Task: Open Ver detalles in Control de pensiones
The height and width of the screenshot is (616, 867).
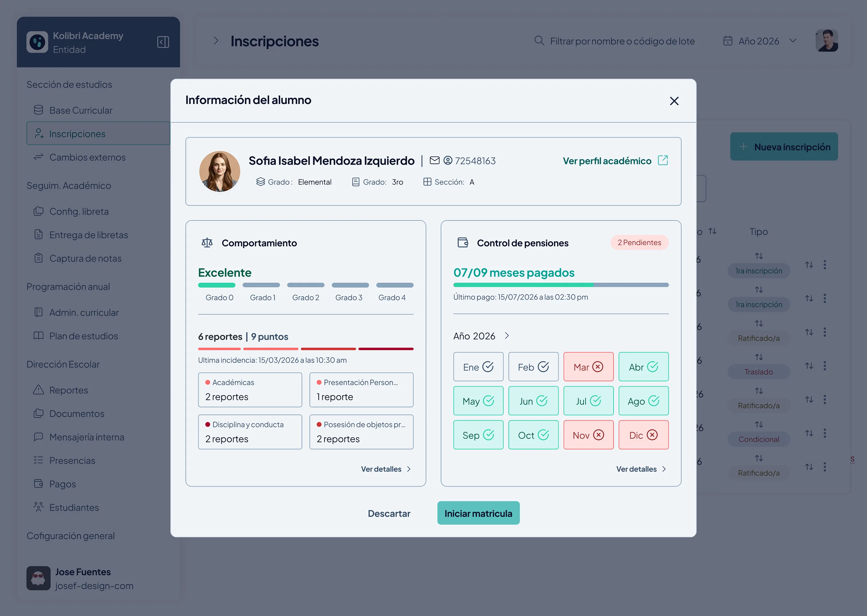Action: (641, 469)
